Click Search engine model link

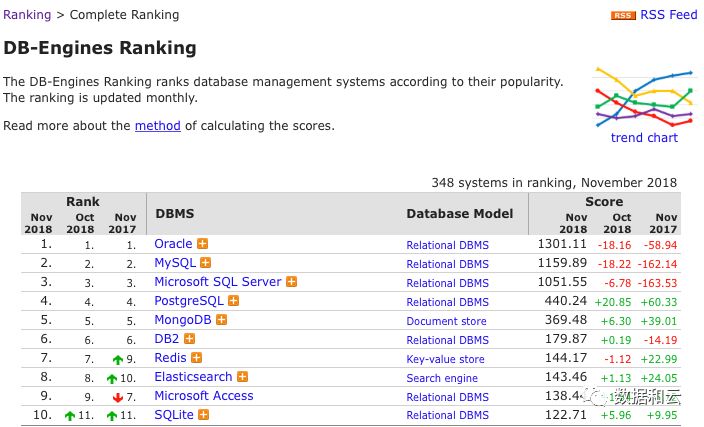coord(442,378)
